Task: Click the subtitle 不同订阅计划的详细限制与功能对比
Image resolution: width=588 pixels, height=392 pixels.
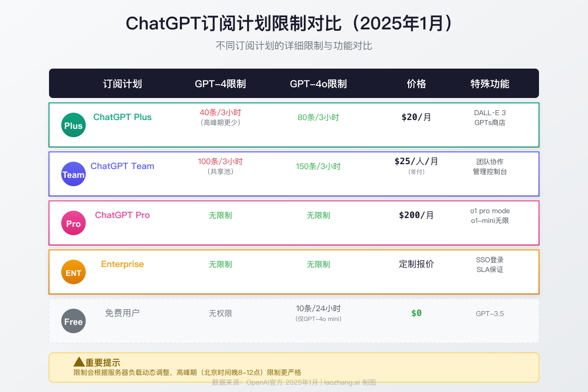Action: (x=294, y=46)
